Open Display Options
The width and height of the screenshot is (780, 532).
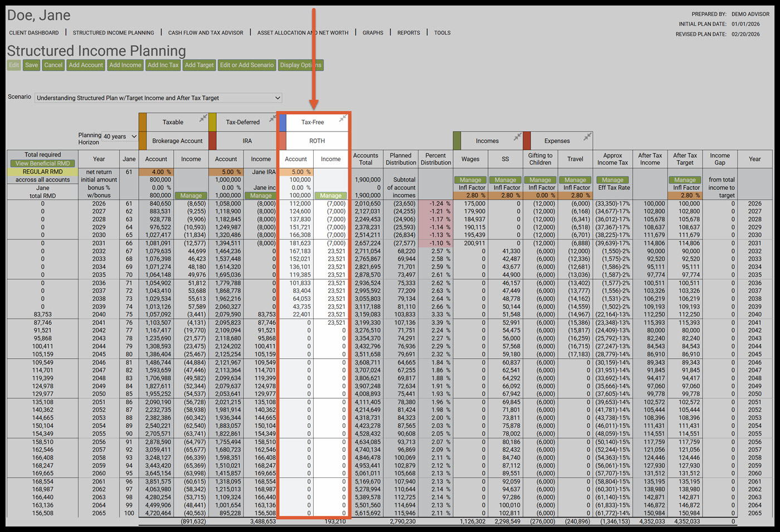[301, 65]
